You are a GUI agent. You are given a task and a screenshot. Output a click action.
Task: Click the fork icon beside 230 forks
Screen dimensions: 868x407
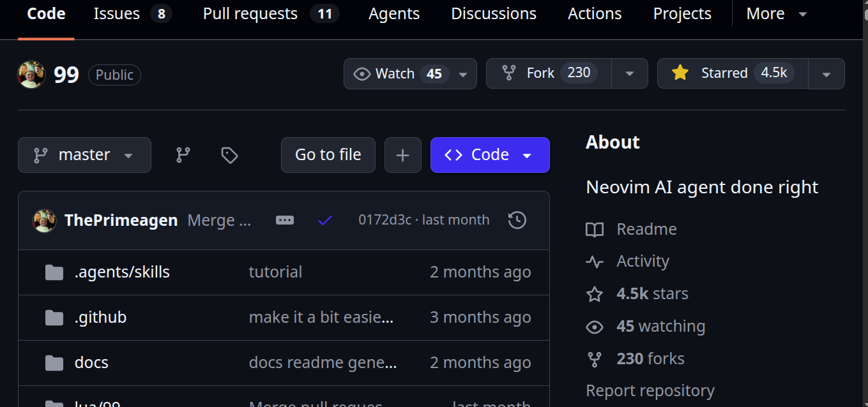click(x=595, y=360)
